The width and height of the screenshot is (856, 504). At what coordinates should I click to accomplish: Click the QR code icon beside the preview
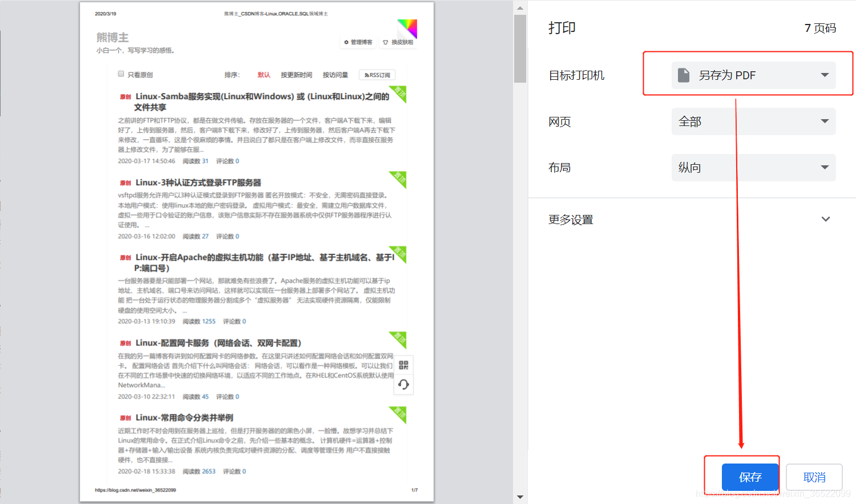(x=403, y=365)
